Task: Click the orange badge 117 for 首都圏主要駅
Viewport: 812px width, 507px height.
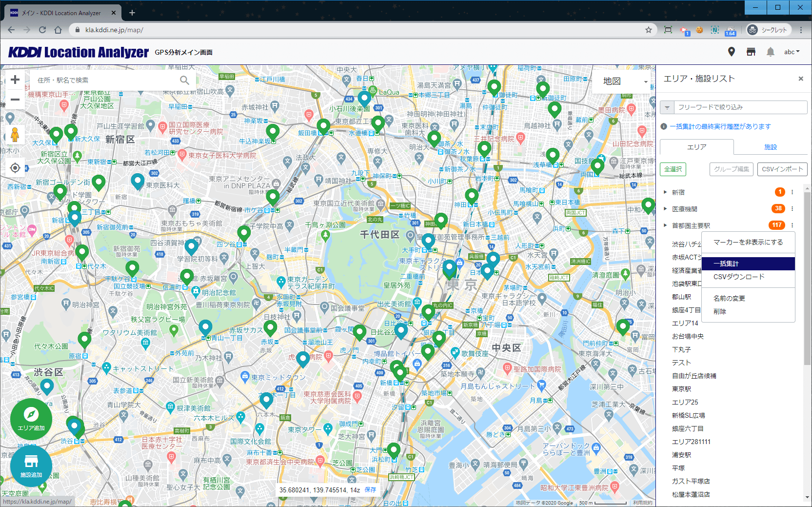Action: click(777, 225)
